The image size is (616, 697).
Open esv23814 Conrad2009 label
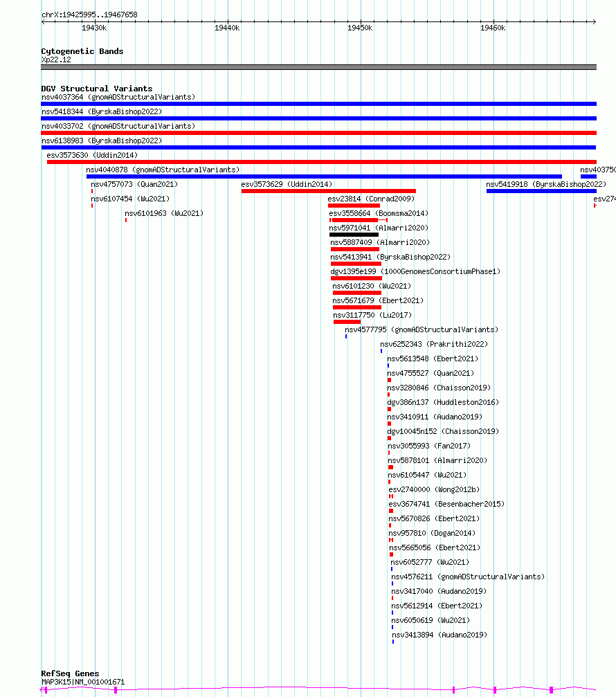(371, 199)
